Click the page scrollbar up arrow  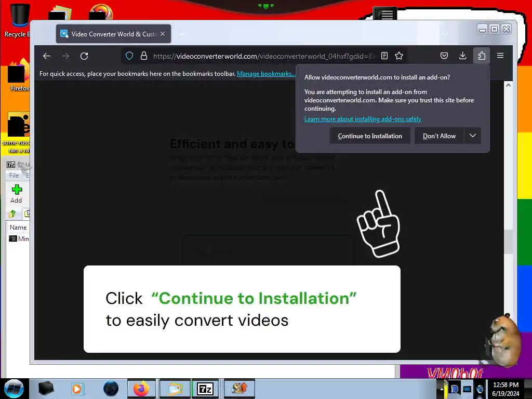[x=508, y=86]
